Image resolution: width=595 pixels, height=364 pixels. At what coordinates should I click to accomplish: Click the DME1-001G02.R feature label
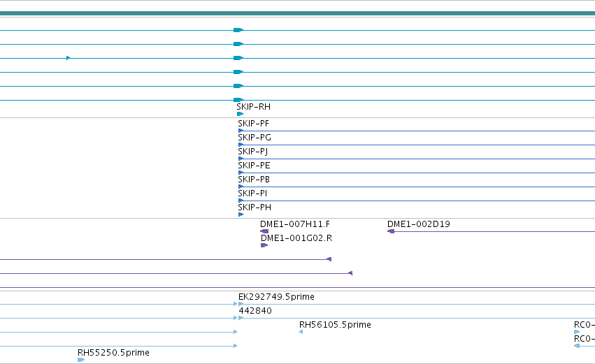pyautogui.click(x=296, y=238)
